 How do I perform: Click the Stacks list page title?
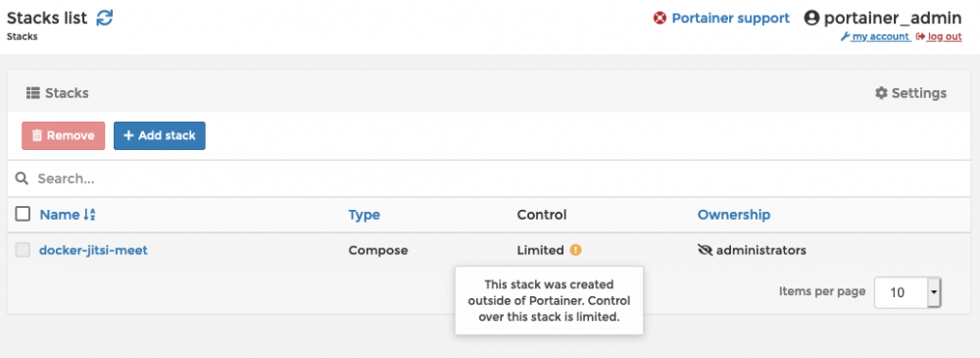(x=47, y=18)
